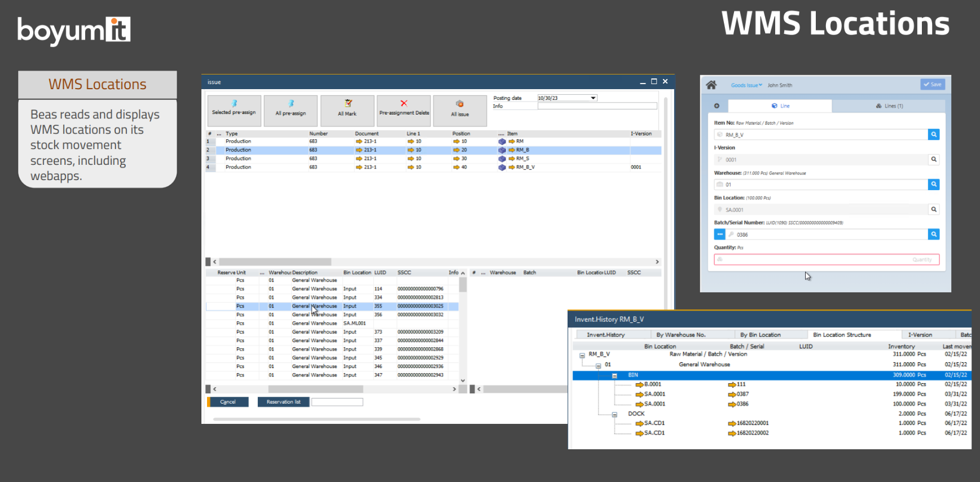Switch to the By Warehouse No. tab
The width and height of the screenshot is (980, 482).
(x=681, y=335)
